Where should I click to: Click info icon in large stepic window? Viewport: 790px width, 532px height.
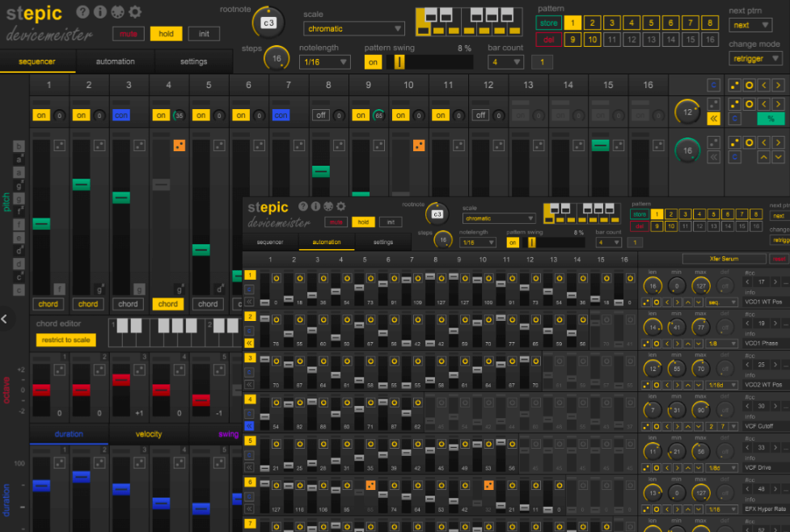pos(100,11)
